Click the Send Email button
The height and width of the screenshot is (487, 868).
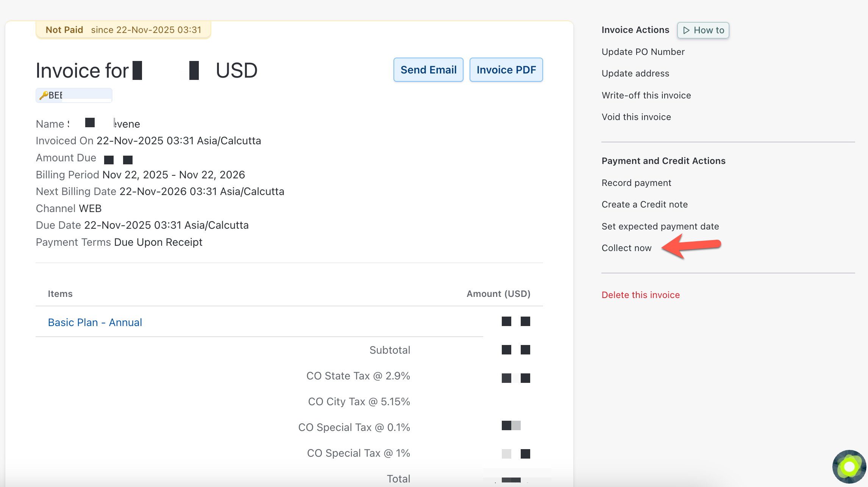pos(428,70)
